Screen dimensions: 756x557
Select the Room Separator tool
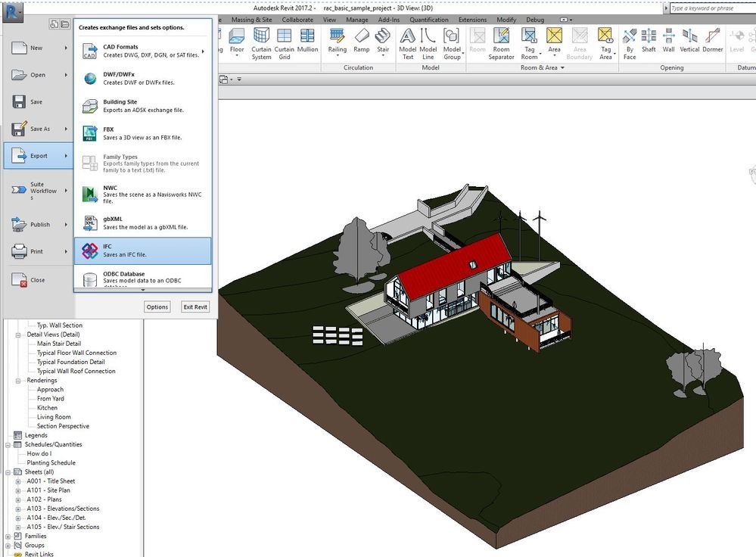(x=502, y=43)
